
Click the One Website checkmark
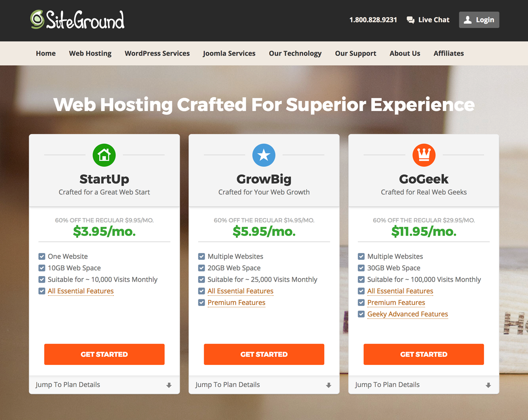pos(42,256)
